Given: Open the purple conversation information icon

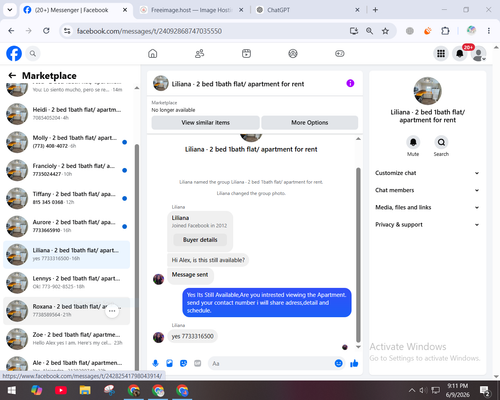Looking at the screenshot, I should 350,83.
